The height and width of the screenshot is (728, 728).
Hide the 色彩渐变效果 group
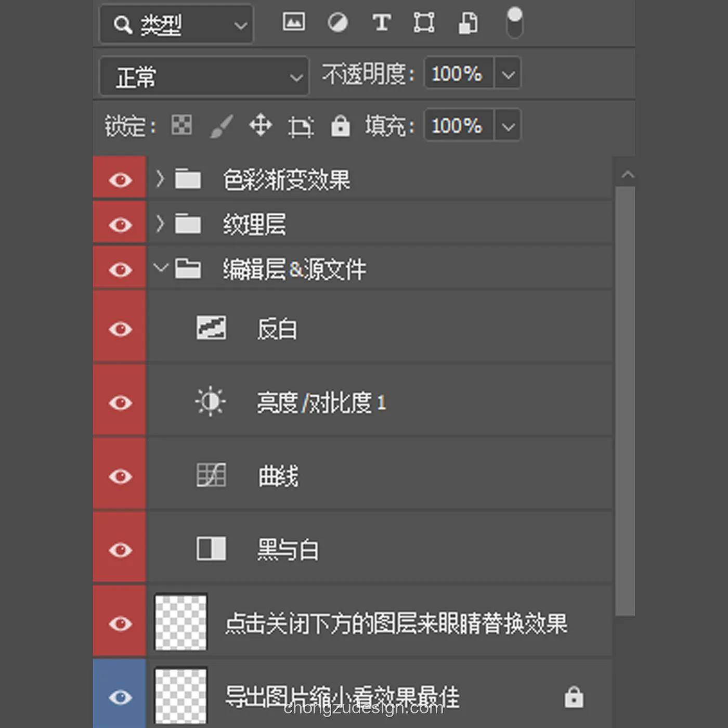120,180
